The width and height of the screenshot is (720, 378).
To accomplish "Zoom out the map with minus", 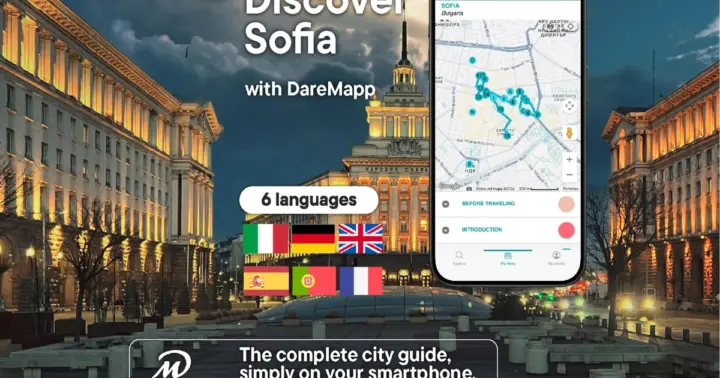I will 569,175.
